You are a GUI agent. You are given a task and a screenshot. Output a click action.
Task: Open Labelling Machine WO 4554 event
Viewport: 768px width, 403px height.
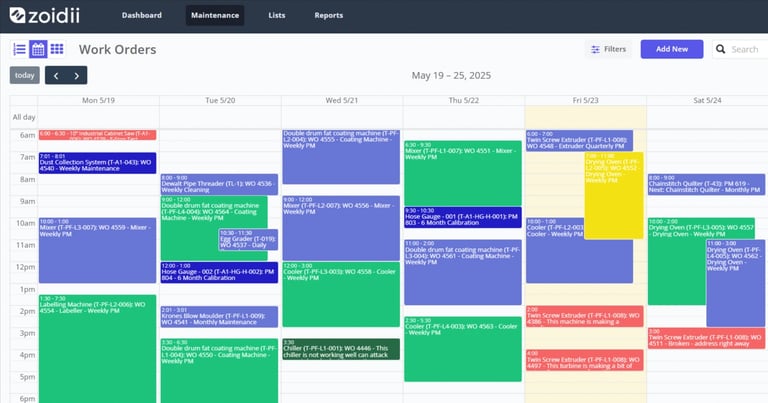(97, 349)
